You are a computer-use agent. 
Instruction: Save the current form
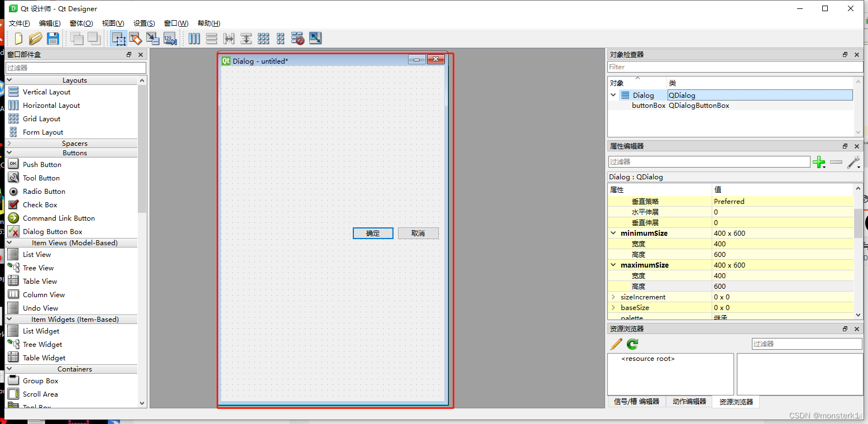click(x=53, y=39)
